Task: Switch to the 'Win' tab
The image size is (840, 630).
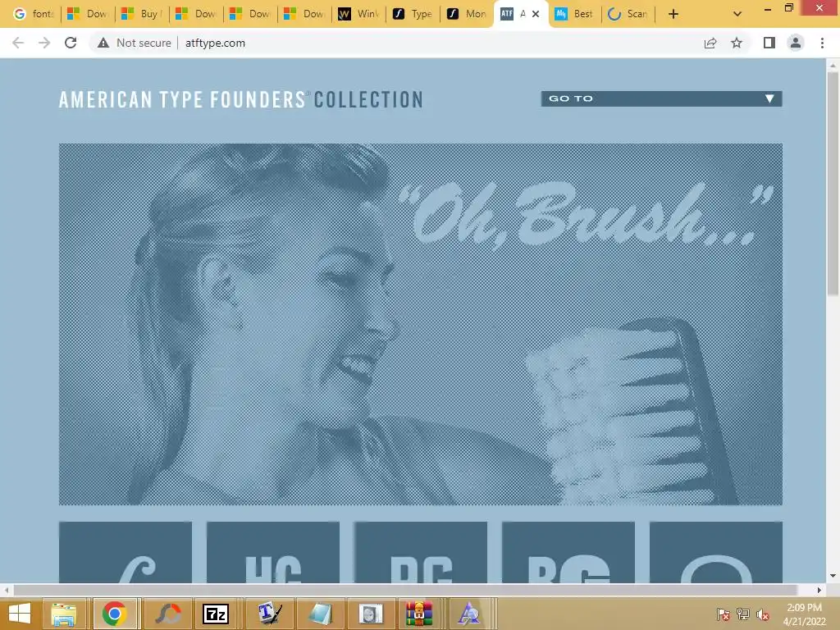Action: click(359, 14)
